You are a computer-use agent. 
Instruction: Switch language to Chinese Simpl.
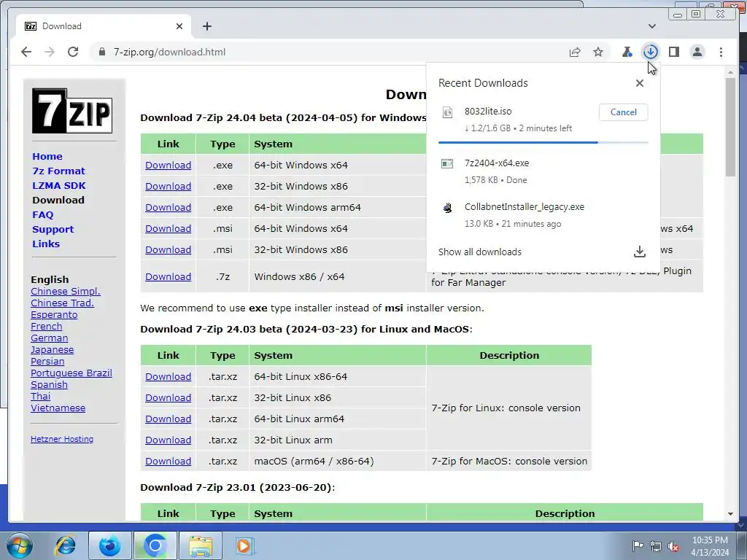pyautogui.click(x=66, y=292)
